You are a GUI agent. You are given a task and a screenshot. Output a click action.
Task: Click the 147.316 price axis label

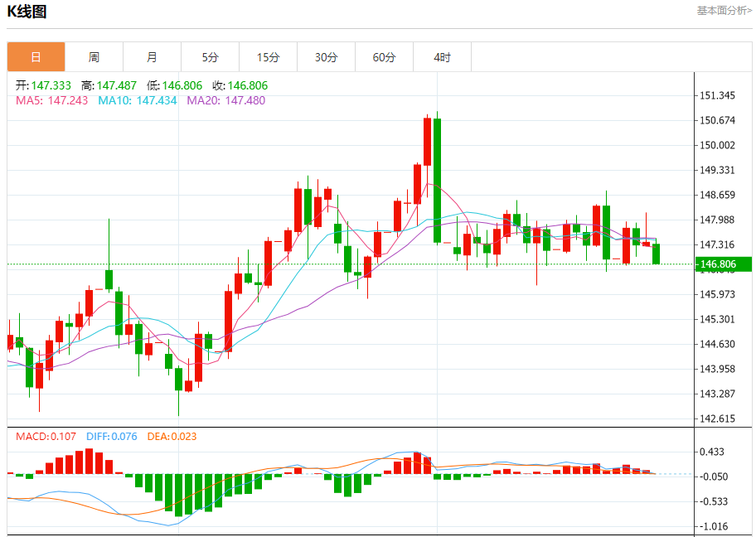(717, 244)
